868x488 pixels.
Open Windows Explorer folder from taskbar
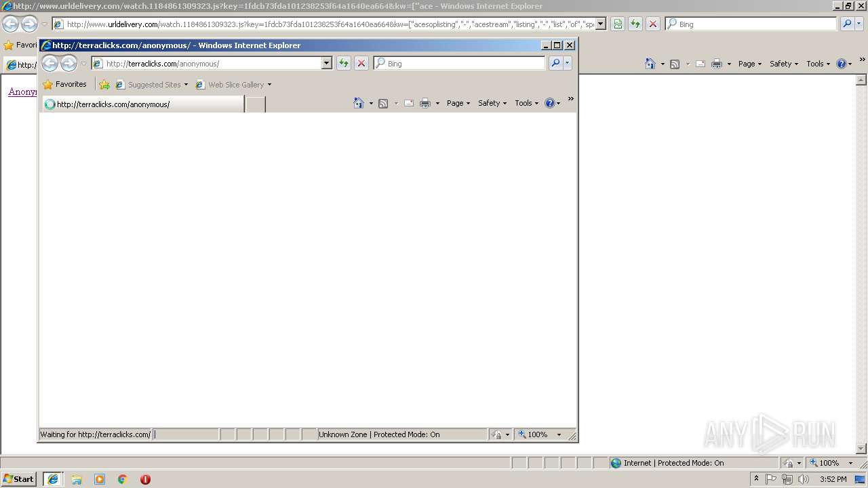click(77, 479)
